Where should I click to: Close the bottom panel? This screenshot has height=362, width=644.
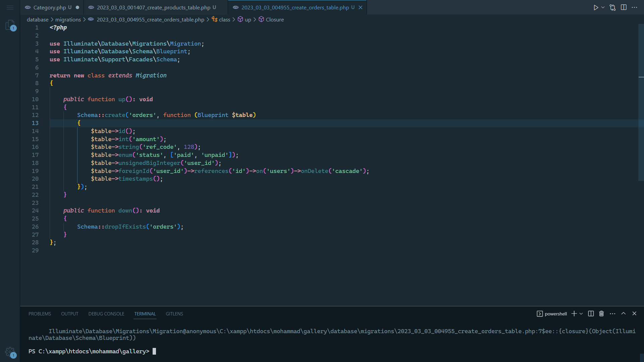pos(634,313)
